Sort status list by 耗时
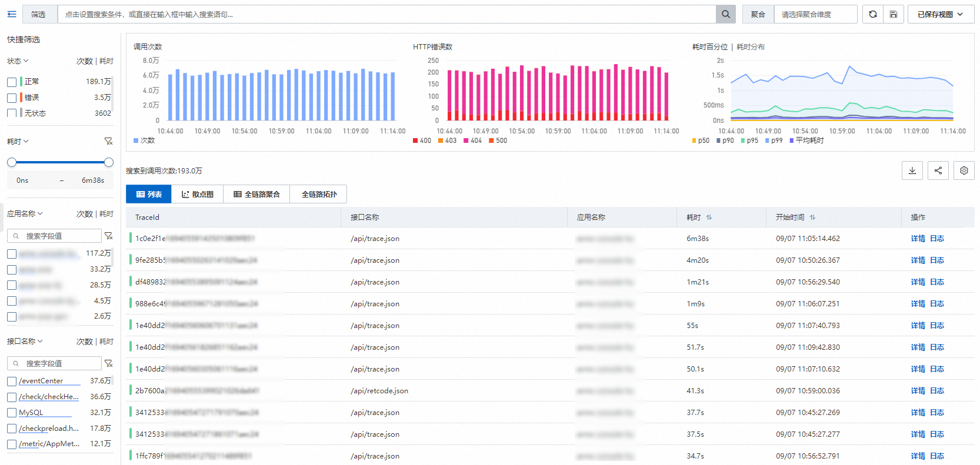Viewport: 980px width, 465px height. pyautogui.click(x=106, y=61)
